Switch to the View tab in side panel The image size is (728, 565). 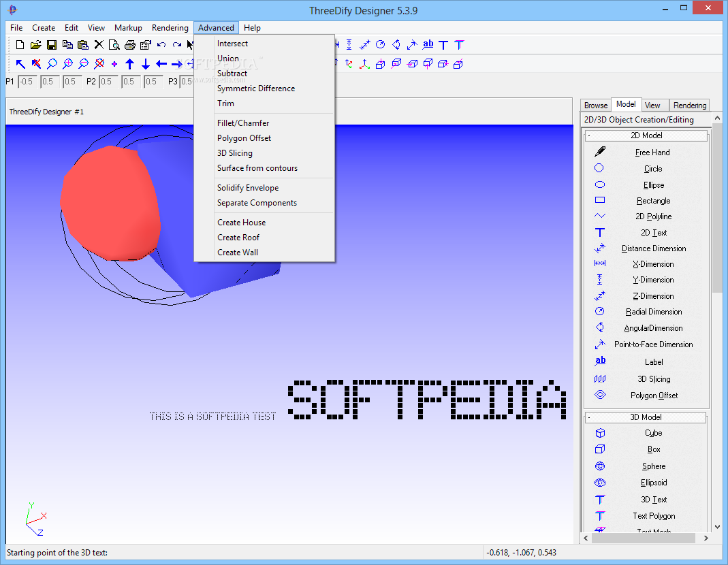coord(652,106)
